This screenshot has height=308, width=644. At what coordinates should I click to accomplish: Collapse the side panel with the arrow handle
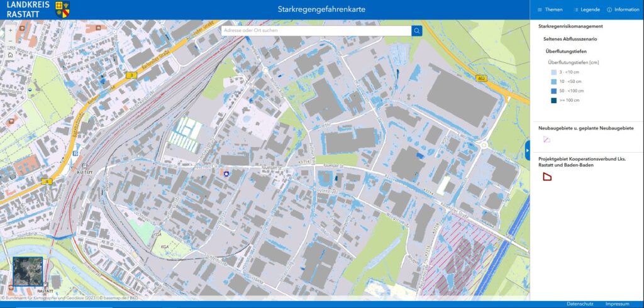click(x=527, y=150)
